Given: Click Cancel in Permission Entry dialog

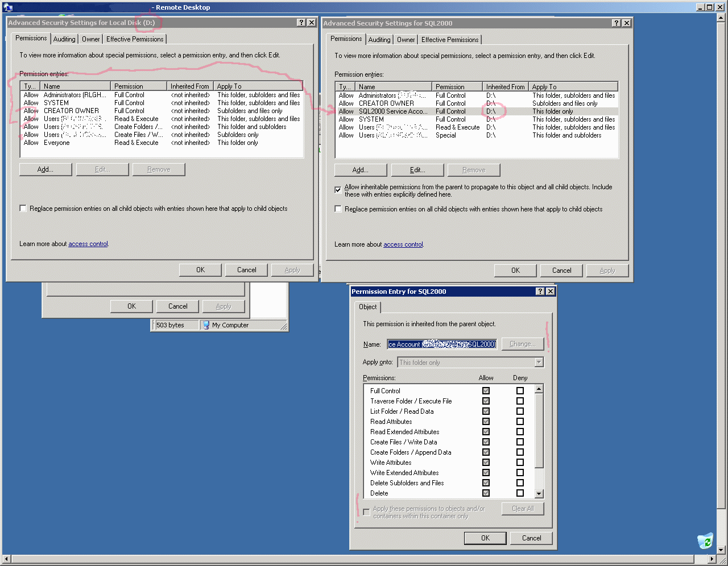Looking at the screenshot, I should coord(532,538).
